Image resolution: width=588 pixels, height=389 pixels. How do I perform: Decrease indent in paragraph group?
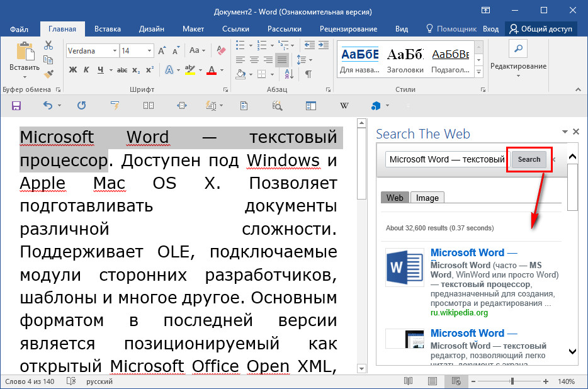point(309,45)
